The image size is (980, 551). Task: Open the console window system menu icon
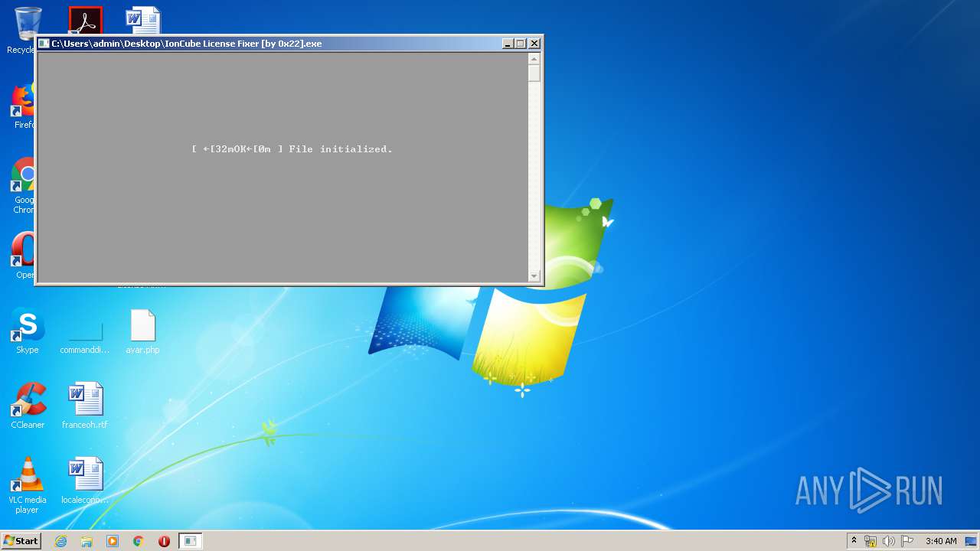44,44
